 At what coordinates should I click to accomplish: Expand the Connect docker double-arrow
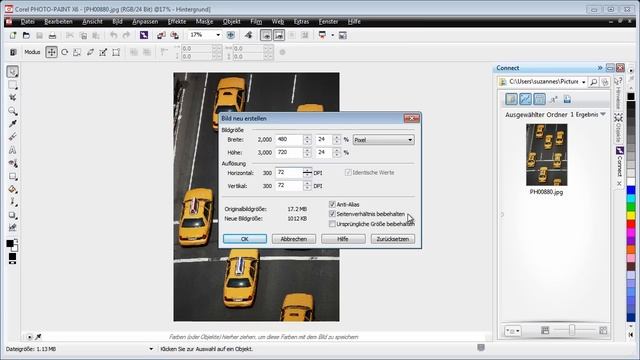[600, 68]
